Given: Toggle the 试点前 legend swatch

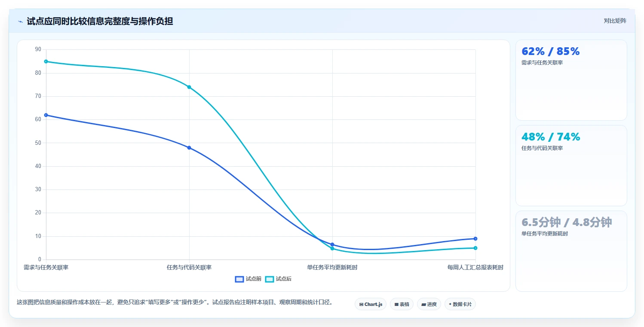Looking at the screenshot, I should pyautogui.click(x=239, y=279).
